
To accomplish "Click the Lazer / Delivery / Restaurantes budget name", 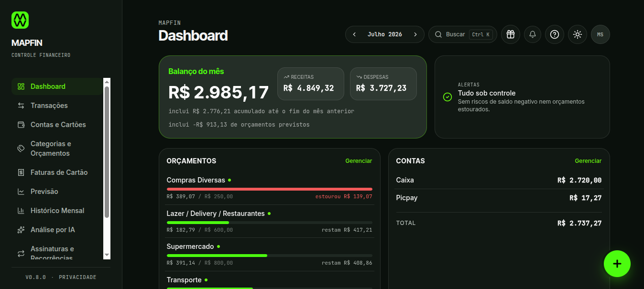I will tap(216, 214).
